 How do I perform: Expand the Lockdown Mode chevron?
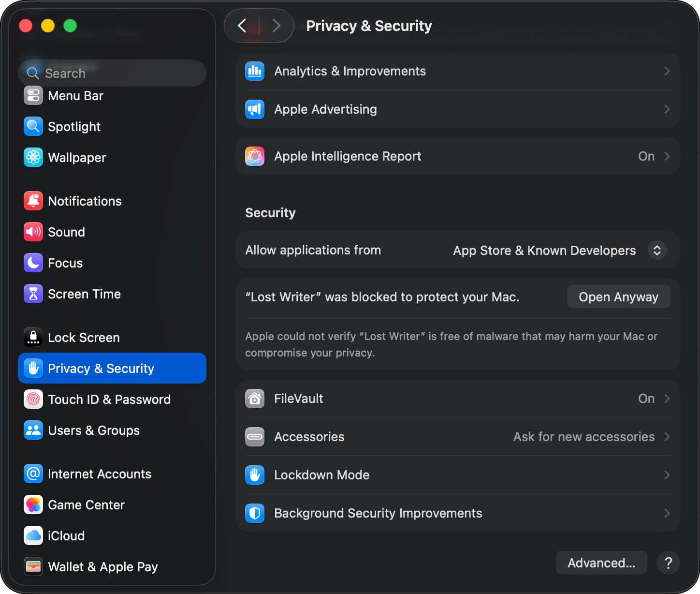click(x=667, y=475)
